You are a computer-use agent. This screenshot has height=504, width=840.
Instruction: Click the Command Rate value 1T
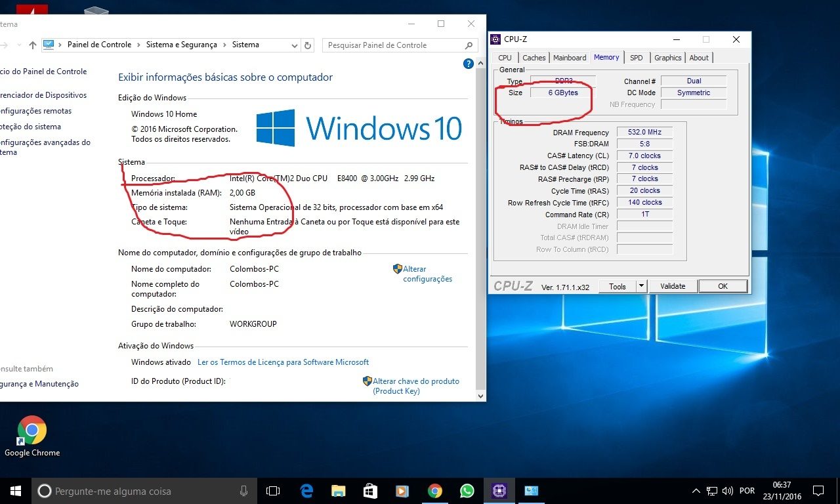pyautogui.click(x=644, y=214)
